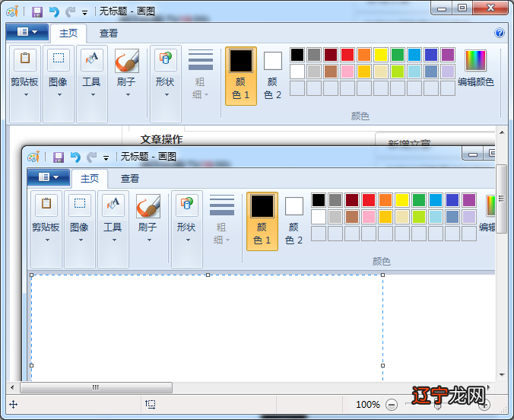Select 颜色 1 in the upper ribbon
Viewport: 514px width, 420px height.
(x=241, y=75)
